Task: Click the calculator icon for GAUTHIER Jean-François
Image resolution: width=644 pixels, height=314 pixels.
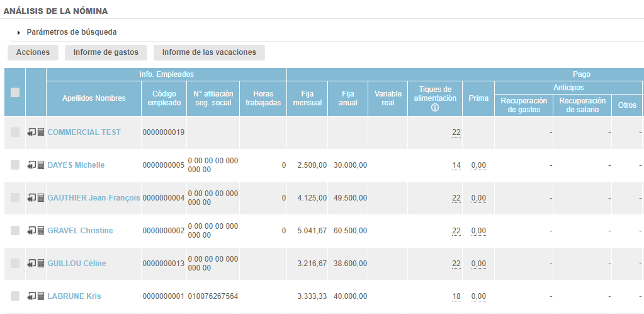Action: pyautogui.click(x=41, y=198)
